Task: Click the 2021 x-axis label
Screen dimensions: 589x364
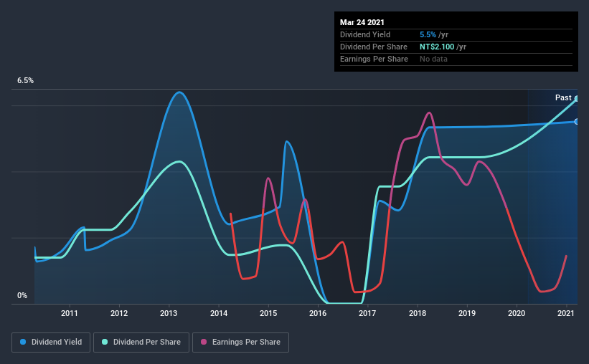Action: point(566,313)
